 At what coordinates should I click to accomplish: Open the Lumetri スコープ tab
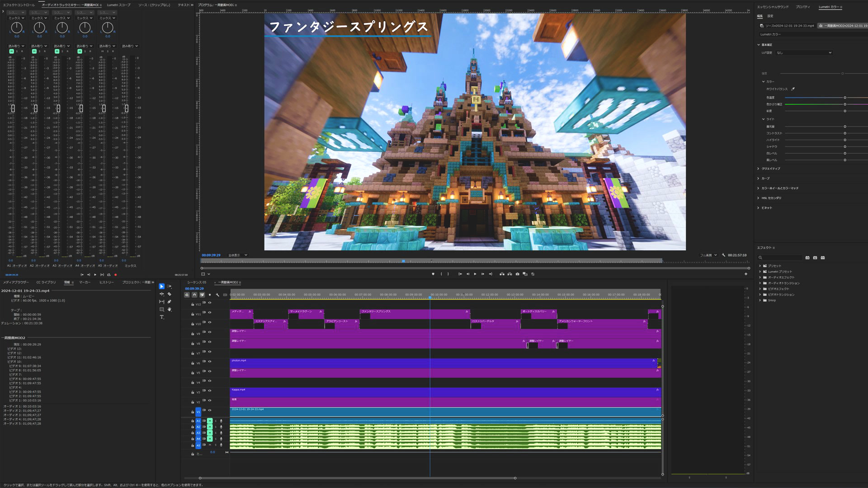pos(118,5)
